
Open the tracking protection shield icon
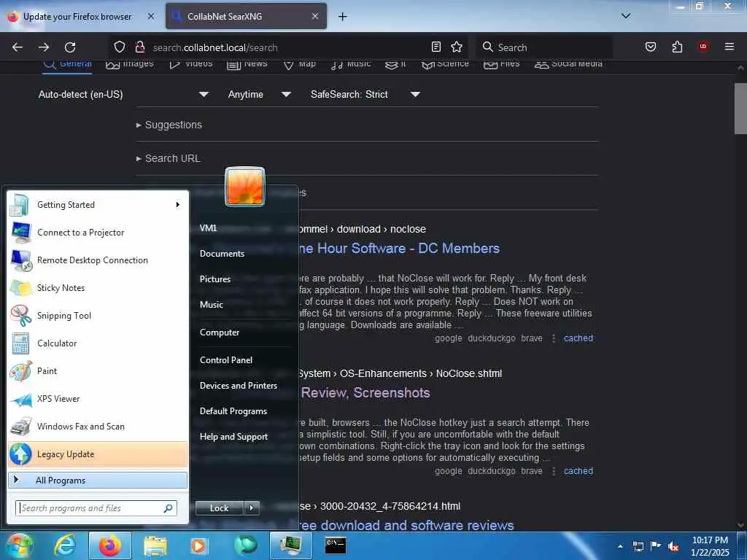click(x=120, y=47)
